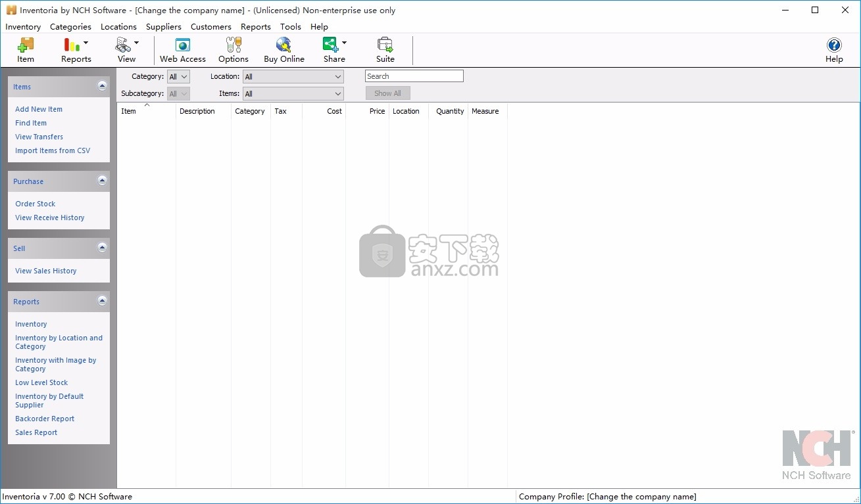Click the Order Stock link
Viewport: 861px width, 504px height.
click(36, 204)
